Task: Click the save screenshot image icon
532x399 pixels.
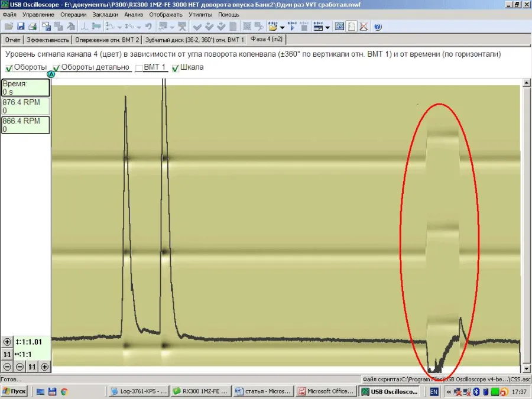Action: [x=46, y=26]
